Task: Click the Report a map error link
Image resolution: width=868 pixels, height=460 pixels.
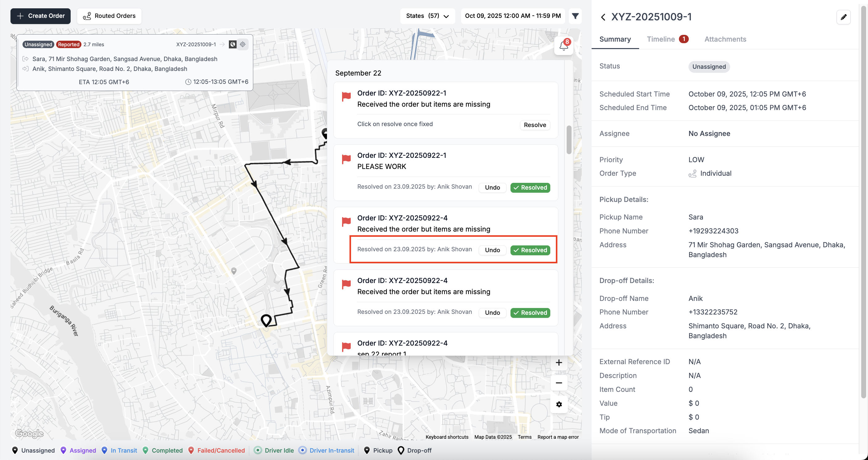Action: coord(558,437)
